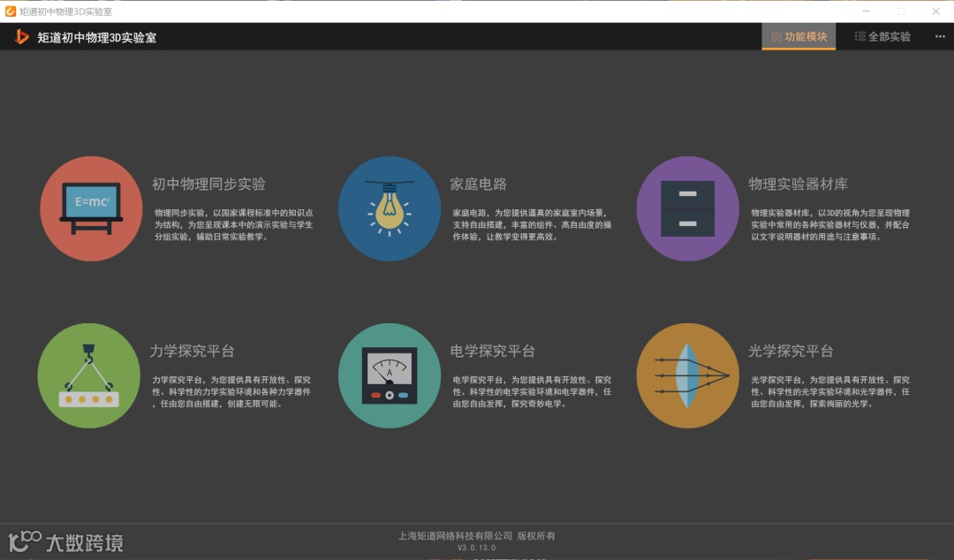Open the ammeter electricity platform icon
This screenshot has width=954, height=560.
click(x=390, y=375)
